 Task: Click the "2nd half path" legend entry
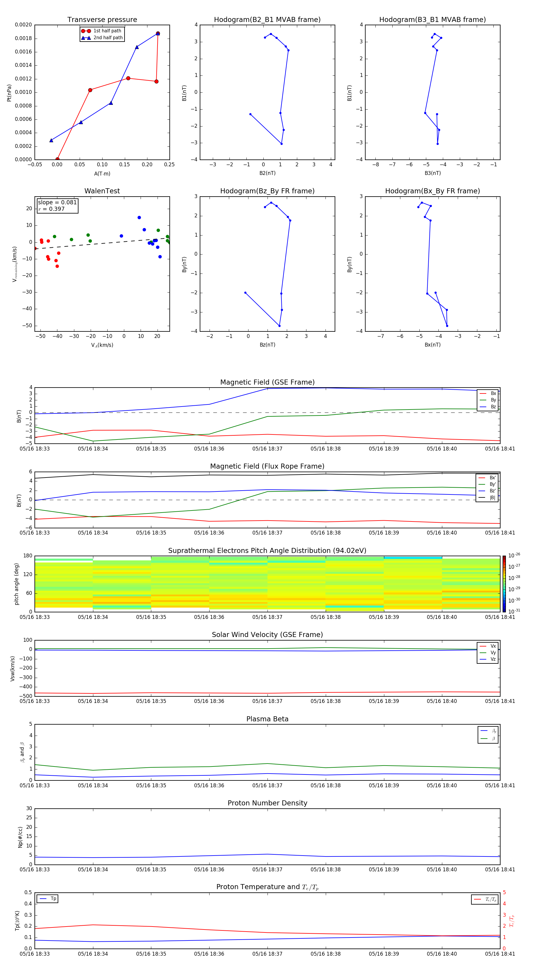point(102,38)
